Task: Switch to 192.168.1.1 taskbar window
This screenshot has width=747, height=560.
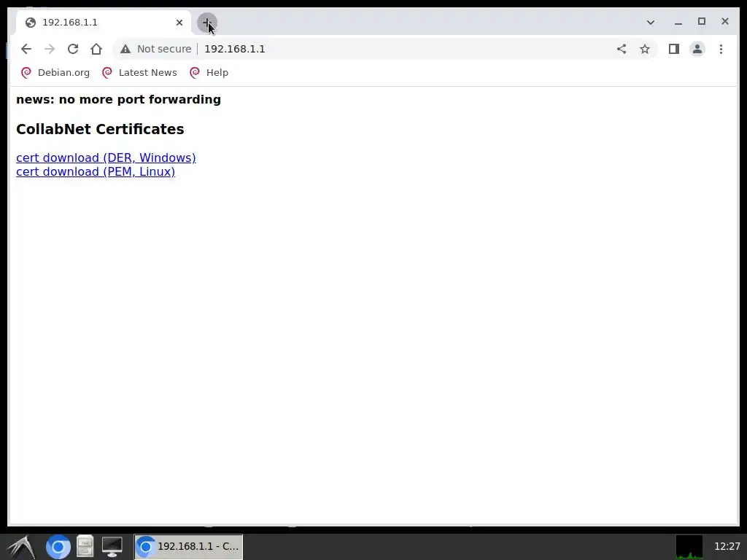Action: point(188,547)
